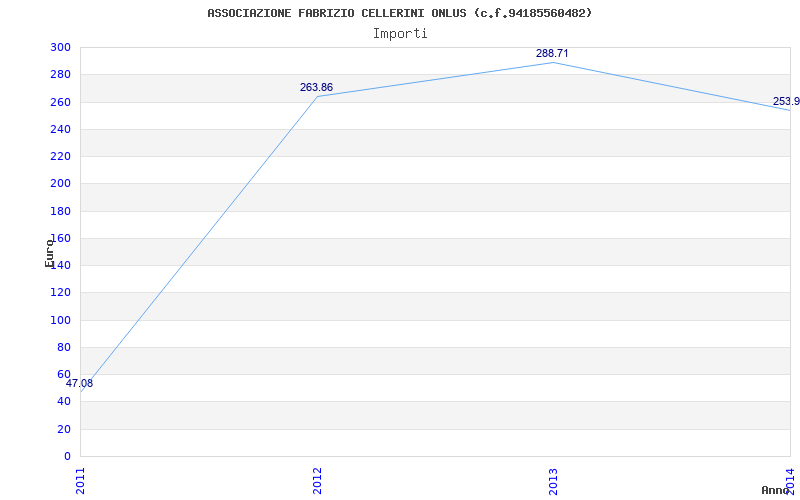The height and width of the screenshot is (500, 800).
Task: Click the Euro y-axis title
Action: (49, 253)
